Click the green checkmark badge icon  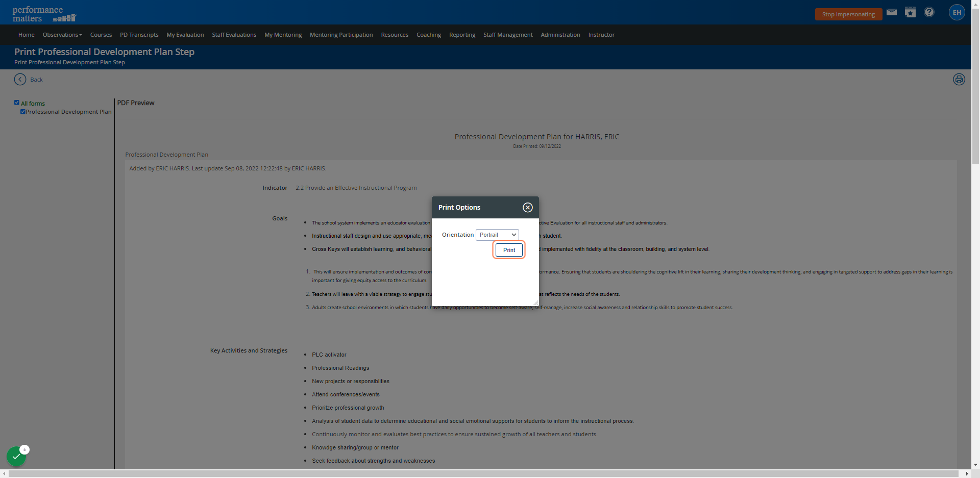coord(16,456)
